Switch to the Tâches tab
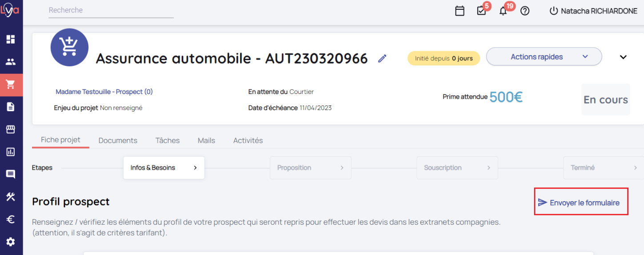The image size is (644, 255). point(167,140)
